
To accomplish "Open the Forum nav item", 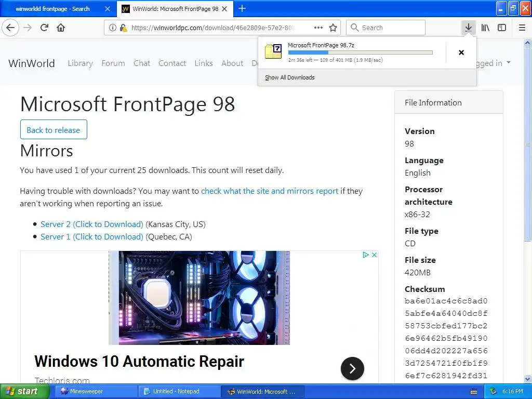I will 113,63.
